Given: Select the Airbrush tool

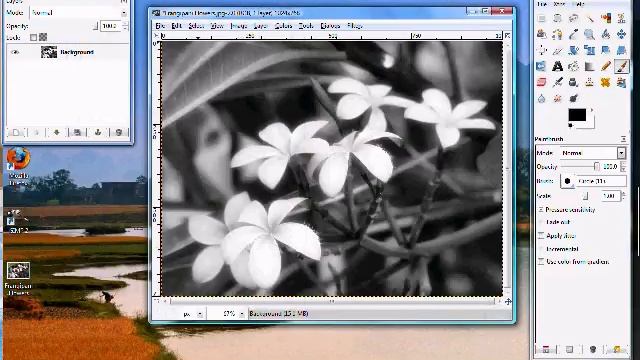Looking at the screenshot, I should pos(557,82).
